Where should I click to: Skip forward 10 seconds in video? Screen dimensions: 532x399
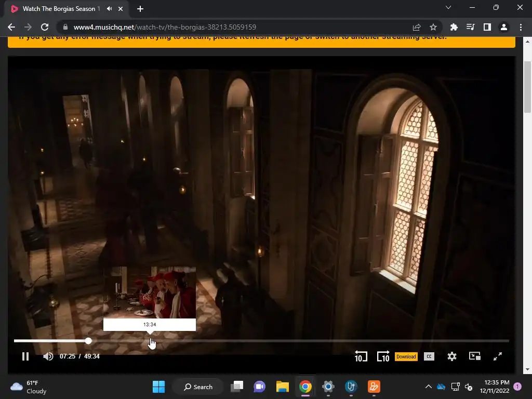coord(383,356)
